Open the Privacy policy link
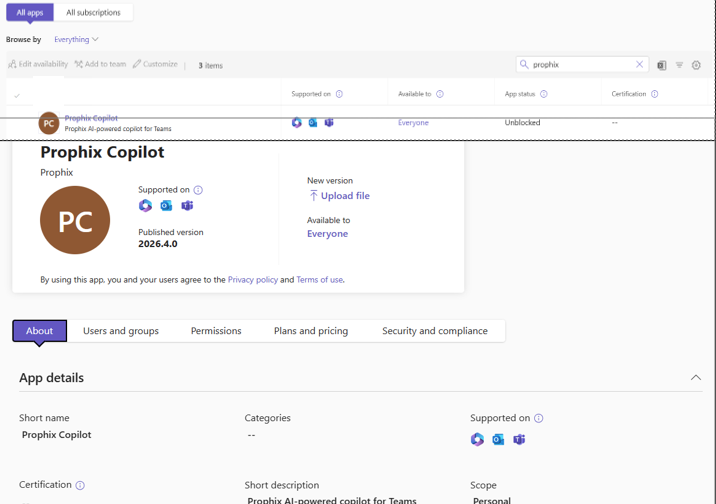This screenshot has height=504, width=716. [x=253, y=280]
